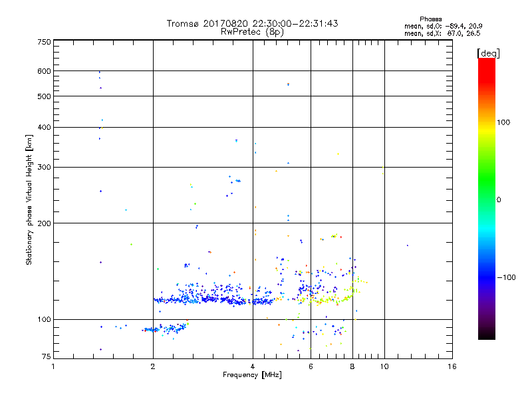Click the y-axis tick label "750"
This screenshot has width=532, height=399.
(x=44, y=42)
